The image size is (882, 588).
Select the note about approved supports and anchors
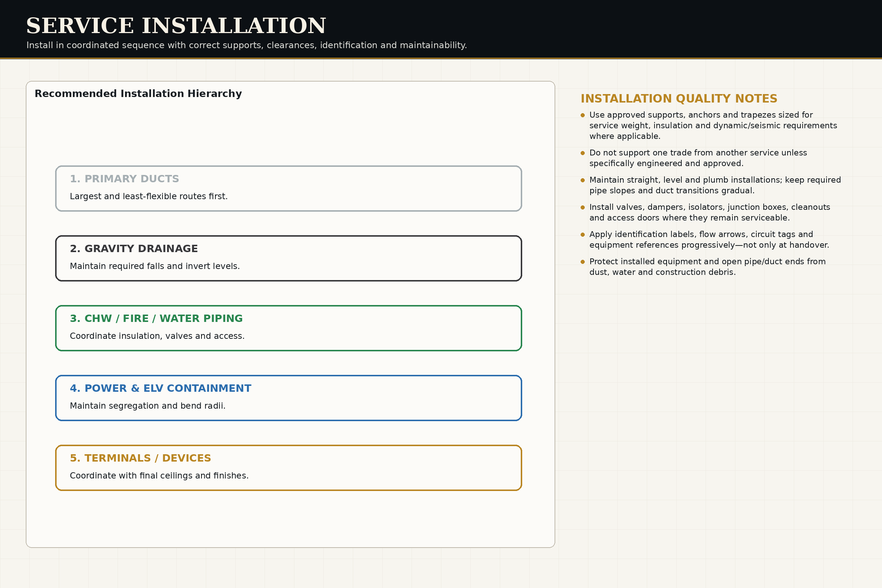point(713,126)
